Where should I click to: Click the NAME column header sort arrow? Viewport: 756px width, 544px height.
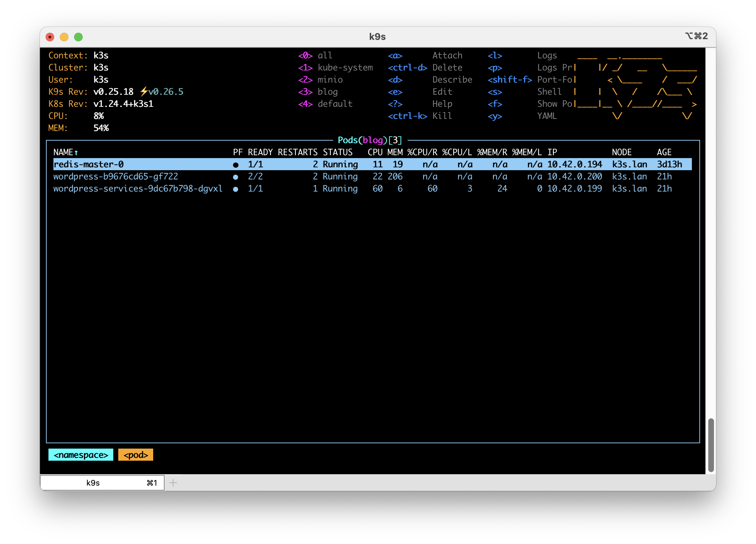(x=76, y=153)
